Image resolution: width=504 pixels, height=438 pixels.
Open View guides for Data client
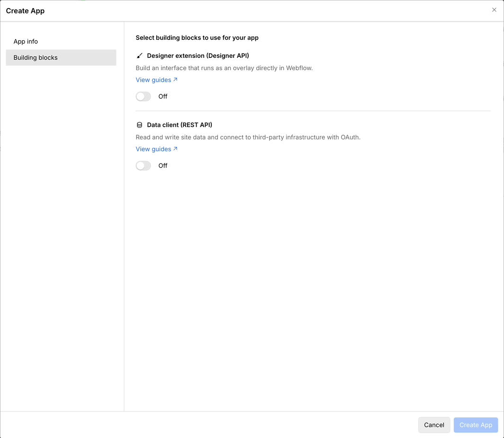click(x=153, y=149)
